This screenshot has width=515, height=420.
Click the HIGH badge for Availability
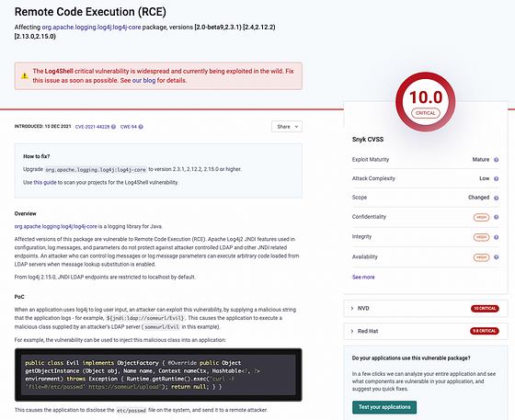pyautogui.click(x=482, y=257)
